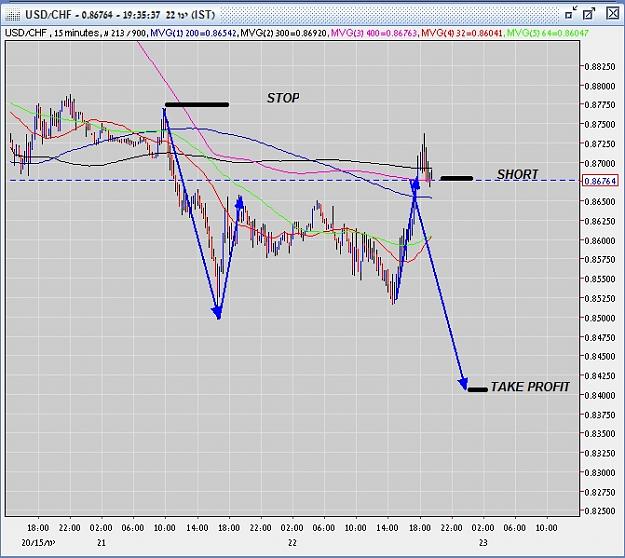Select the MVG(5) 64=0.86047 indicator label
The width and height of the screenshot is (625, 558).
(x=547, y=33)
